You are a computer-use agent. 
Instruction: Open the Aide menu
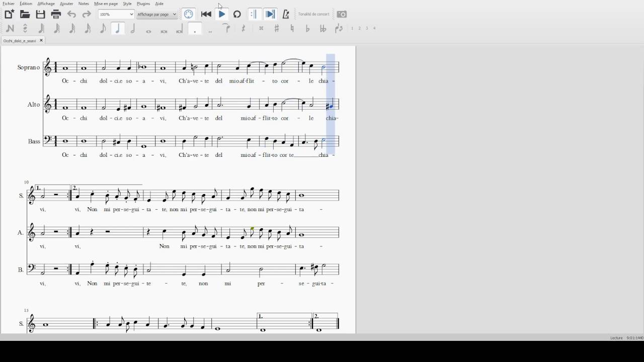(159, 4)
